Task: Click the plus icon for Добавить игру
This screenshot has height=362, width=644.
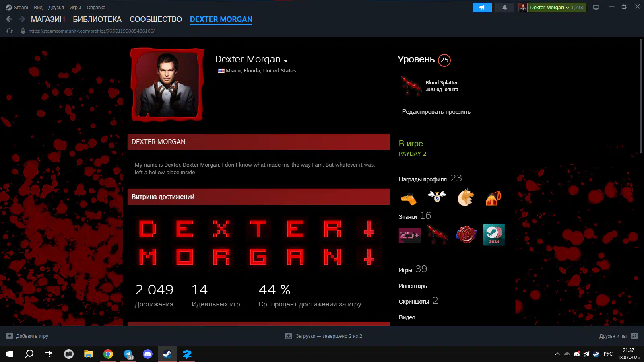Action: [10, 336]
